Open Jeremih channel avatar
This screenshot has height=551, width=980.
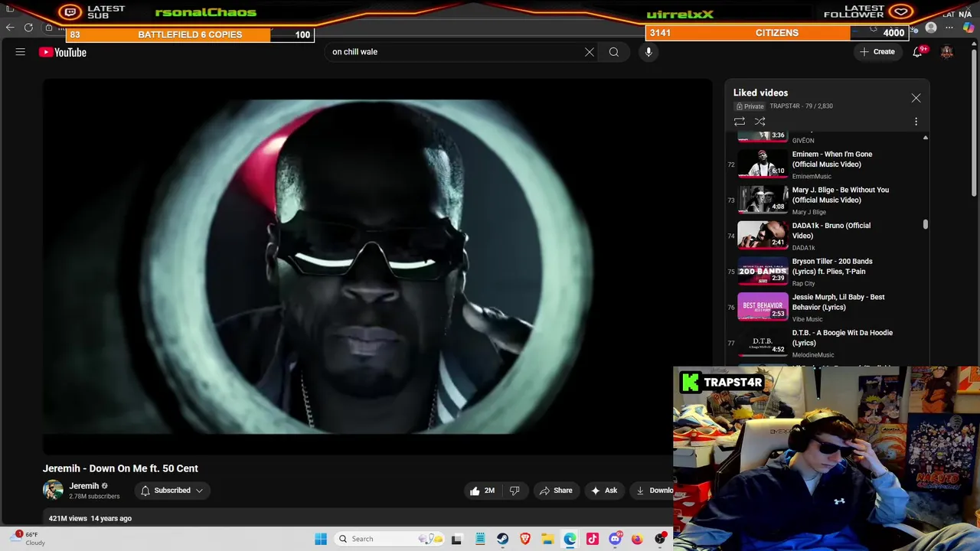pos(53,491)
